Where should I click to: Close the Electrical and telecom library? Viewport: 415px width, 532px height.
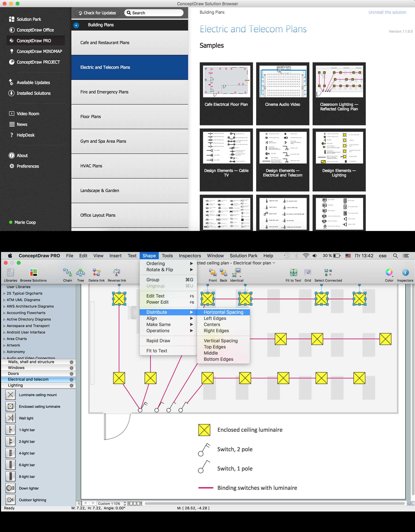pos(72,380)
